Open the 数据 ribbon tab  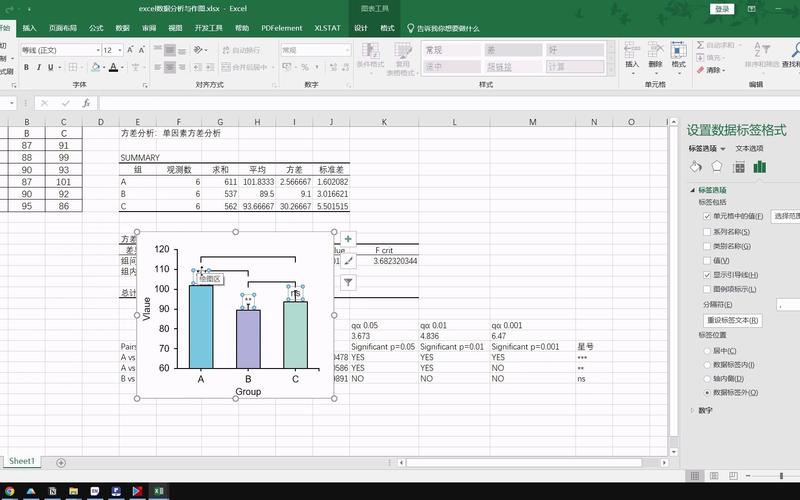(x=122, y=28)
